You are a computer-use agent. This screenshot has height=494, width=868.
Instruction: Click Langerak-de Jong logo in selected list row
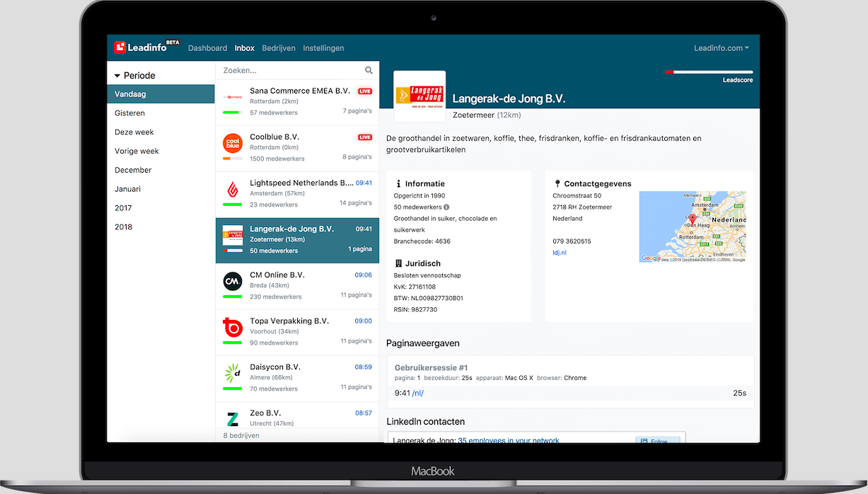(233, 235)
